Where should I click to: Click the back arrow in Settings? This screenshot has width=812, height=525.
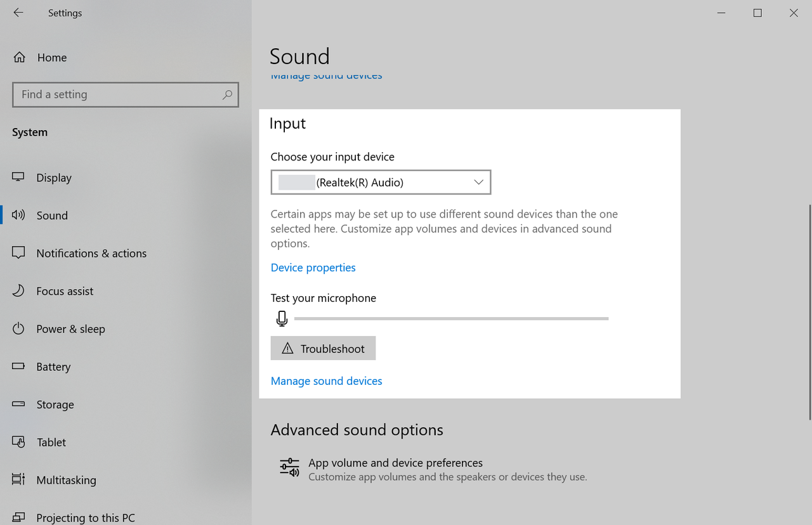click(18, 13)
